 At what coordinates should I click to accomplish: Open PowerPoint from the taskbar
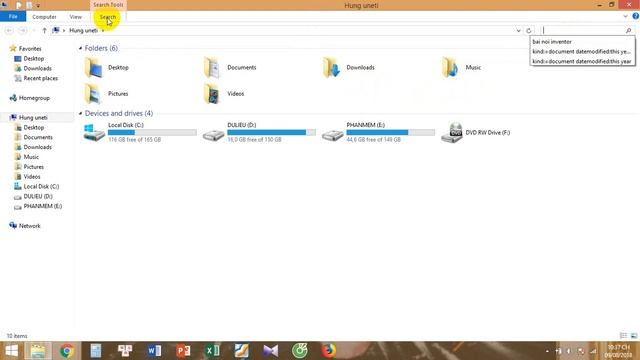click(x=183, y=351)
